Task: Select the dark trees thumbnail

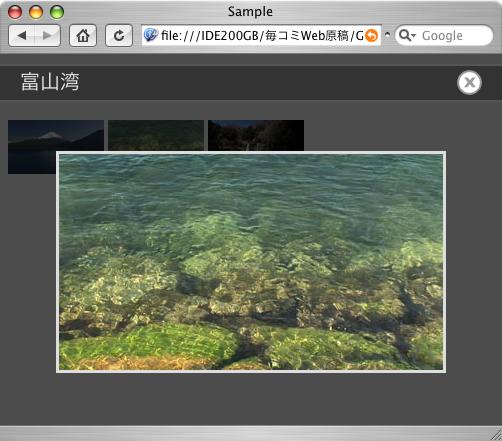Action: coord(256,135)
